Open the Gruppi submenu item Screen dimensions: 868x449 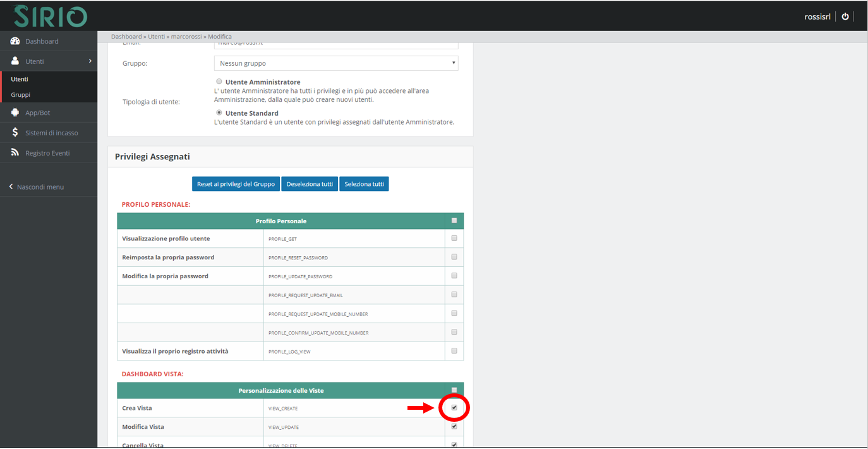(21, 95)
